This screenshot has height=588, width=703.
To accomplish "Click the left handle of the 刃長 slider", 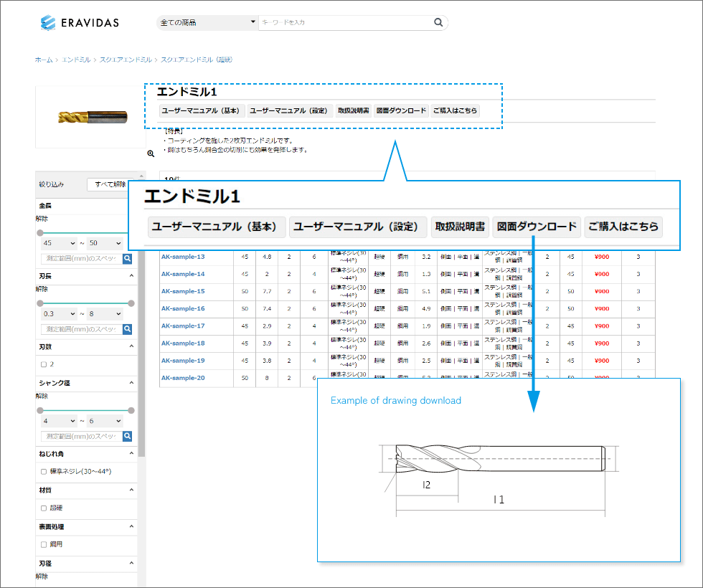I will (x=40, y=303).
